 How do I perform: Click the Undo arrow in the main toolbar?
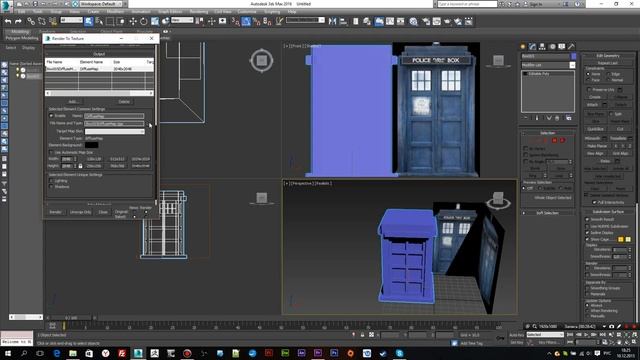click(8, 21)
